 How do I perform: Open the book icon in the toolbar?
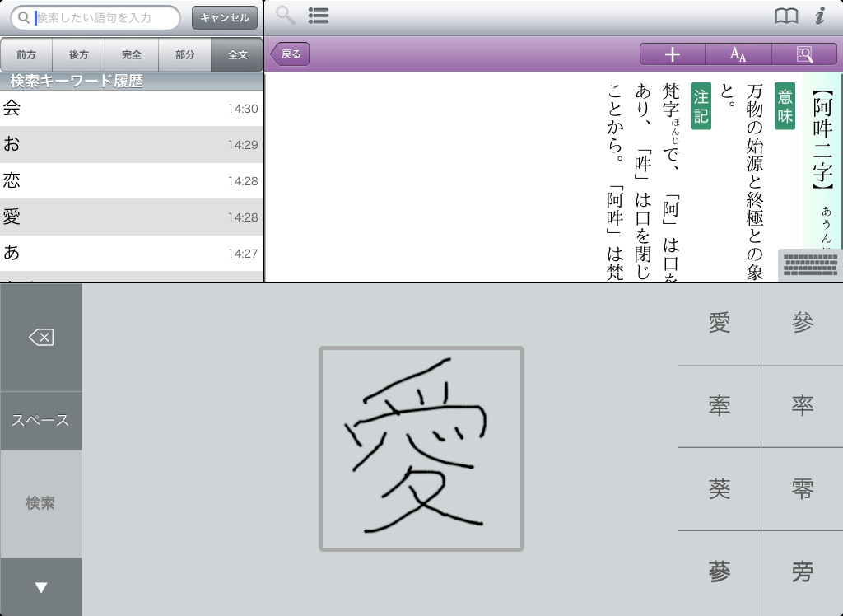pyautogui.click(x=786, y=16)
